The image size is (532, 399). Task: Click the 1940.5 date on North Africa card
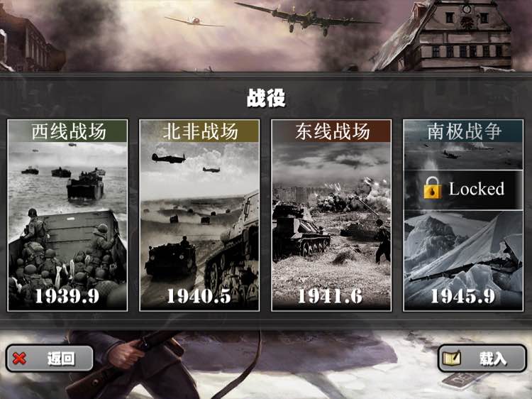tap(199, 296)
